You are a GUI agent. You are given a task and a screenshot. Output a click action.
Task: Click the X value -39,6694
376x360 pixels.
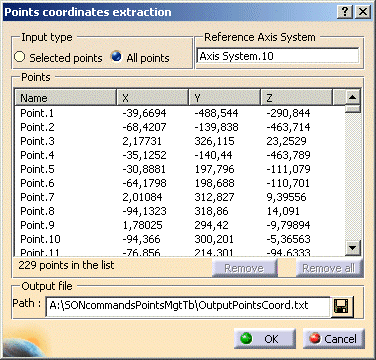(x=144, y=113)
